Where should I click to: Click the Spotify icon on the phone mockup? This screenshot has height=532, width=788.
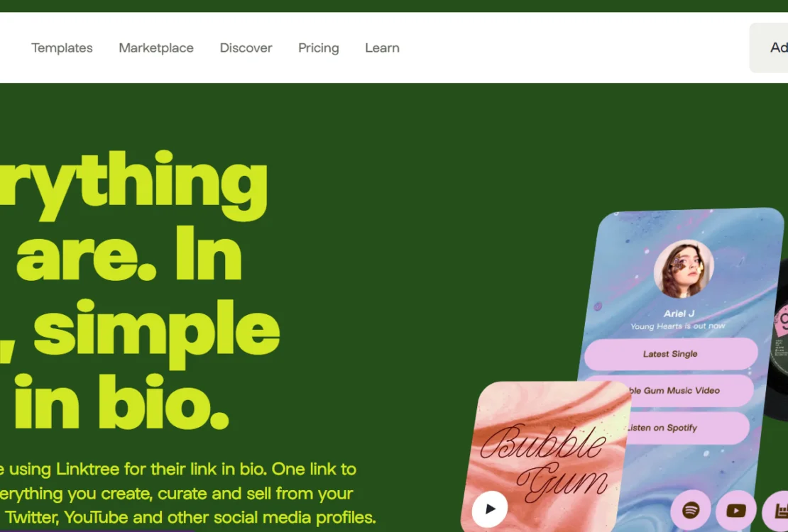tap(691, 511)
